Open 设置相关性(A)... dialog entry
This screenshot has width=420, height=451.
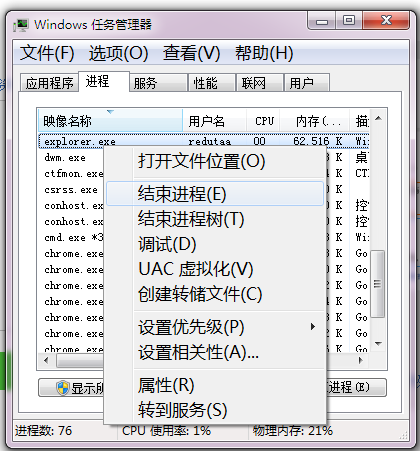point(215,352)
